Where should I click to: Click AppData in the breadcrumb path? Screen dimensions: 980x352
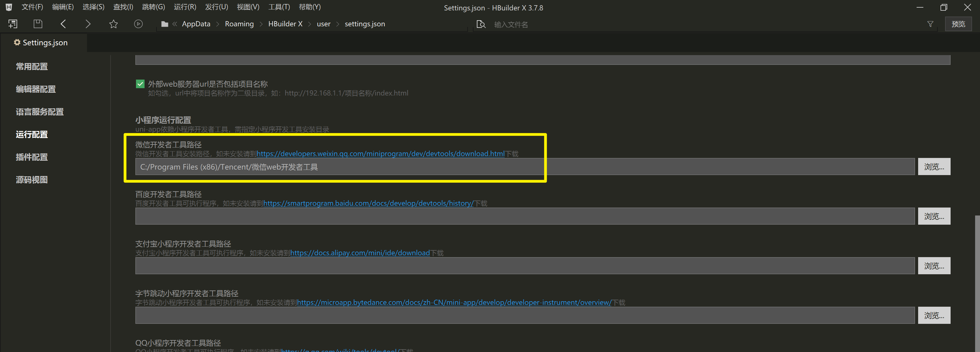[196, 24]
